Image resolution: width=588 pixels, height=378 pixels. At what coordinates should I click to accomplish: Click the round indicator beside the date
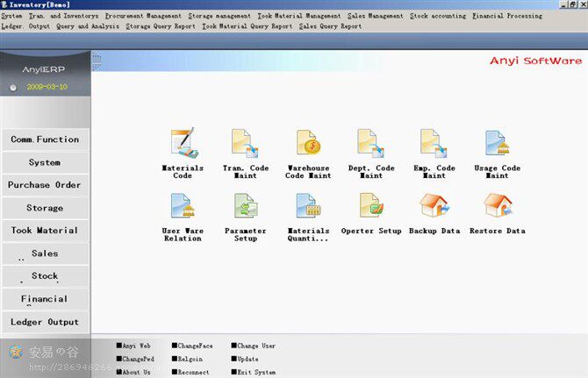(x=13, y=88)
